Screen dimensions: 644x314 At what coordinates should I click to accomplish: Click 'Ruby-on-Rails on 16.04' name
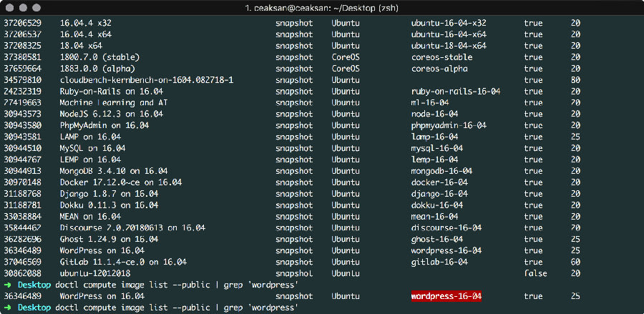112,91
